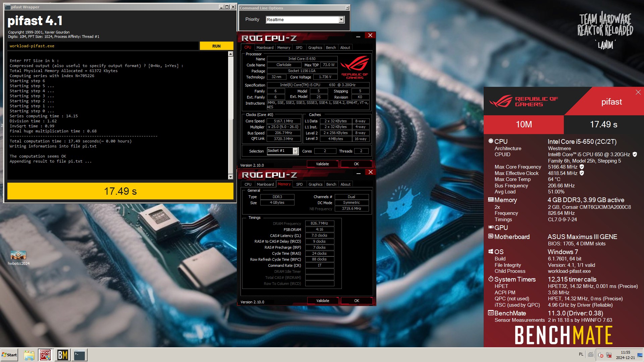Viewport: 644px width, 362px height.
Task: Click the BenchMate BM taskbar icon
Action: point(63,355)
